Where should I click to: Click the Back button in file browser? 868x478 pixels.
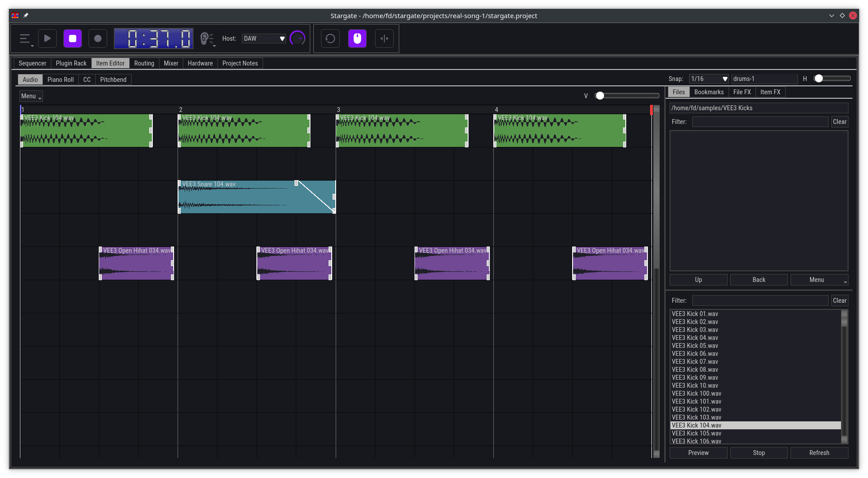759,280
